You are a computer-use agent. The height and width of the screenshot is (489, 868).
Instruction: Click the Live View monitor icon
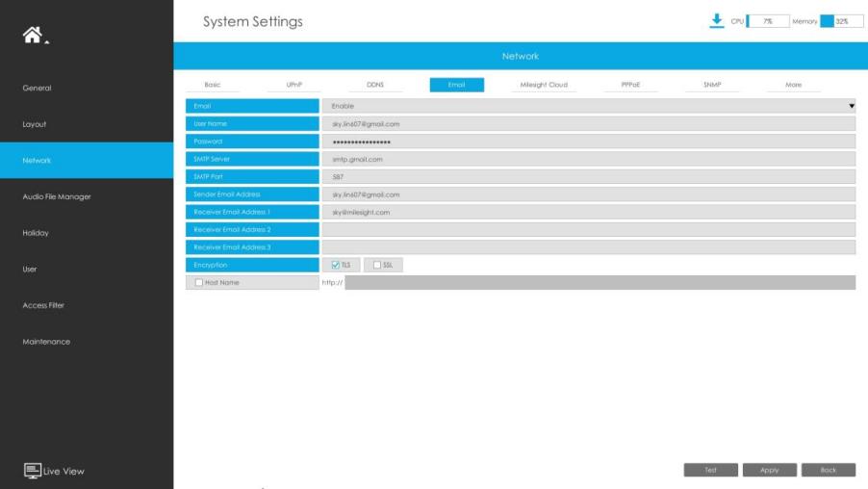[x=32, y=471]
